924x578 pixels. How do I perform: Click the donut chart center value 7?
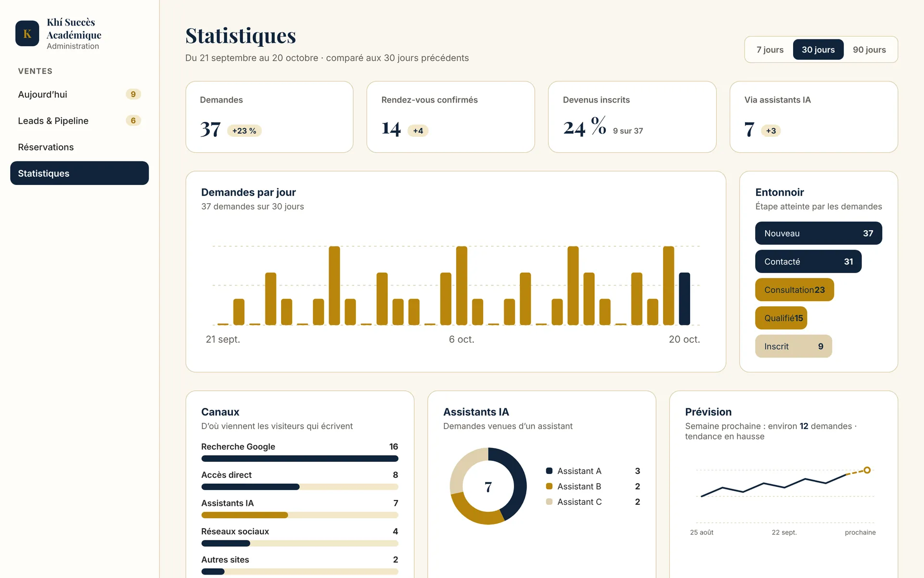pos(488,487)
